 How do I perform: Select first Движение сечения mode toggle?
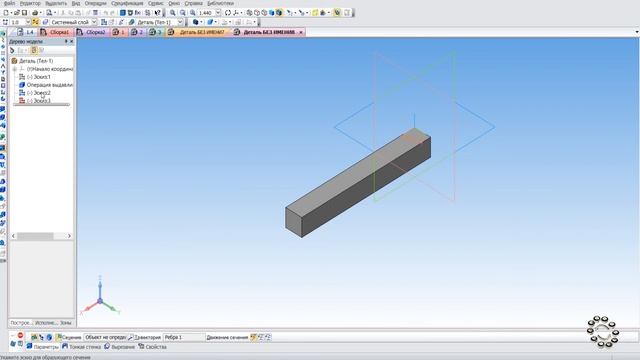[253, 337]
